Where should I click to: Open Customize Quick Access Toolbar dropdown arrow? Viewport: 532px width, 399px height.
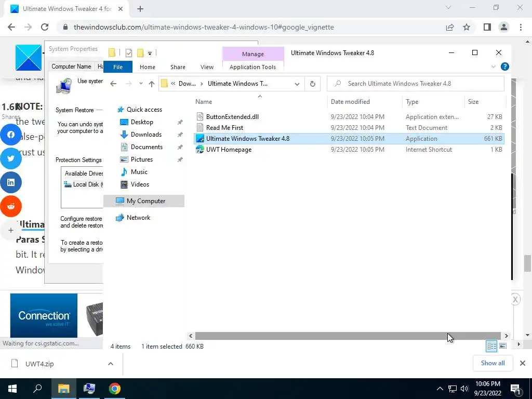coord(150,54)
